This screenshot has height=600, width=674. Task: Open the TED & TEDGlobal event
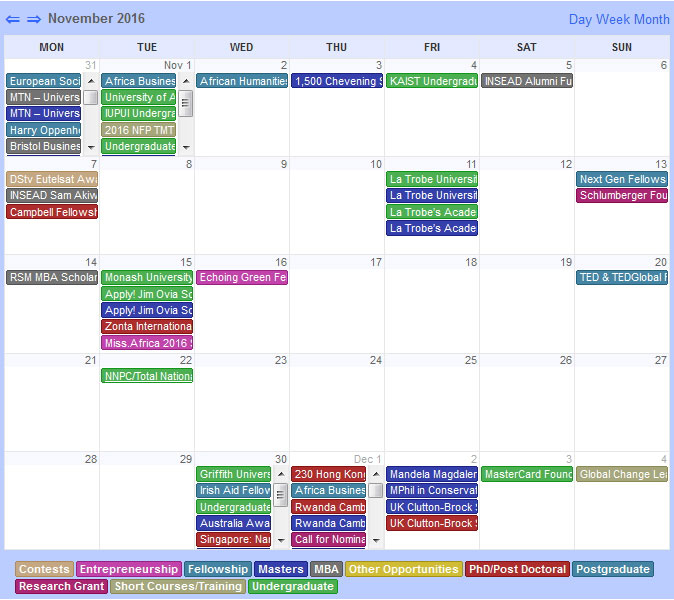622,277
